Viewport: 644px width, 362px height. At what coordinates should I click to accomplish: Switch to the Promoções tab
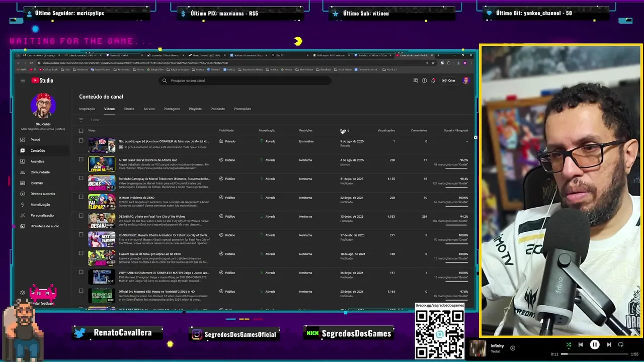tap(243, 109)
